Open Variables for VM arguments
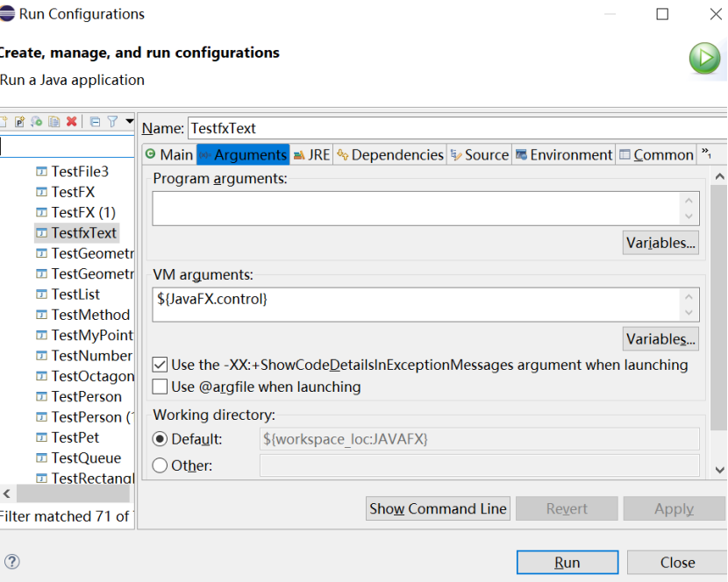The width and height of the screenshot is (728, 582). pos(660,339)
